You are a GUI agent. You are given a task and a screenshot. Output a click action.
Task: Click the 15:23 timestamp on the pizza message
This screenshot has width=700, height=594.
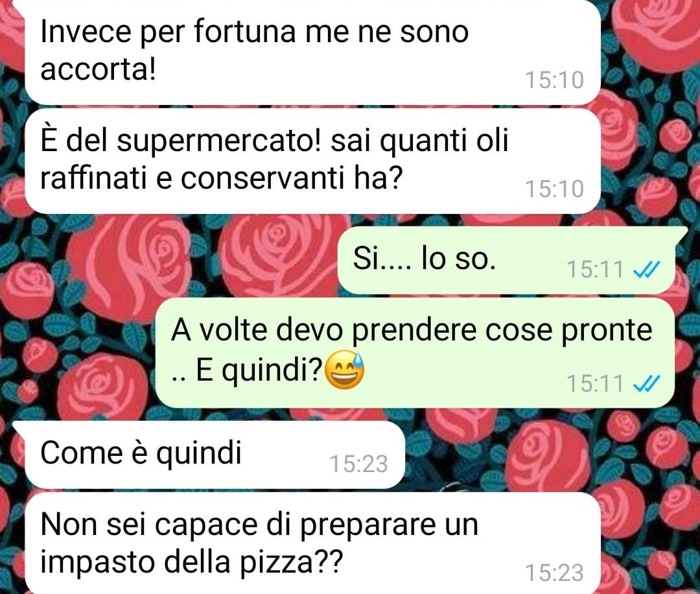point(554,573)
